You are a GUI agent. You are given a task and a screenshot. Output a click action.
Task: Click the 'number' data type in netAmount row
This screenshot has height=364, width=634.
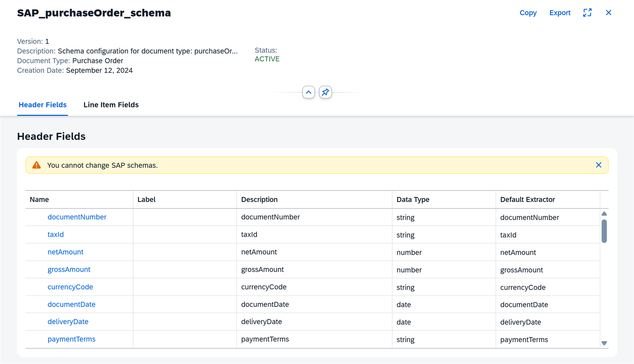pos(409,252)
